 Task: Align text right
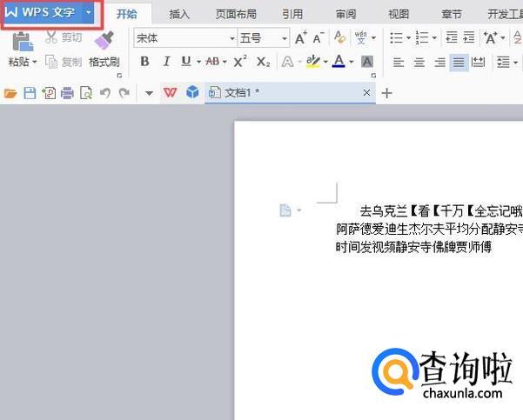[440, 63]
